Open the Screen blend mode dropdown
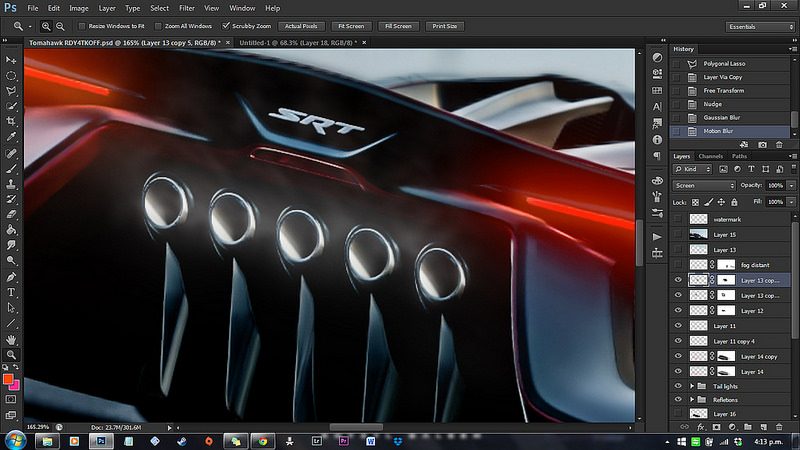Viewport: 800px width, 450px height. click(x=704, y=186)
